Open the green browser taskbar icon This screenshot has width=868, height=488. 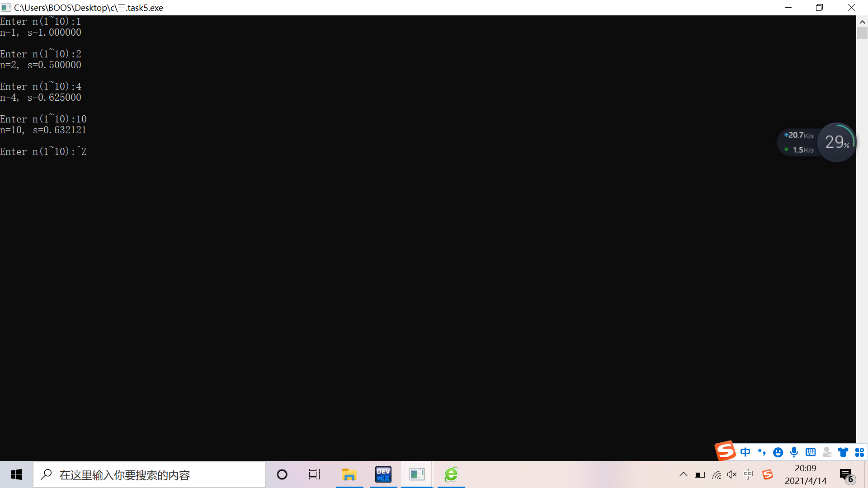[x=451, y=474]
